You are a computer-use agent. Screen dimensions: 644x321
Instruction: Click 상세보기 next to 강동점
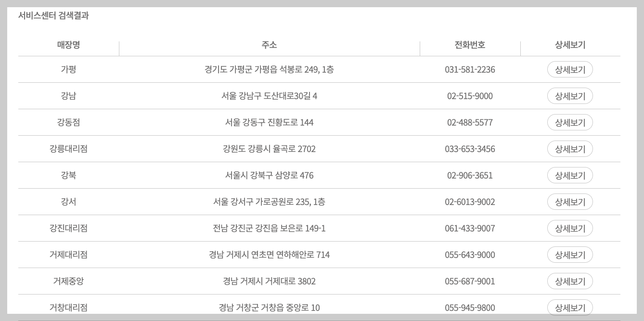pos(570,122)
